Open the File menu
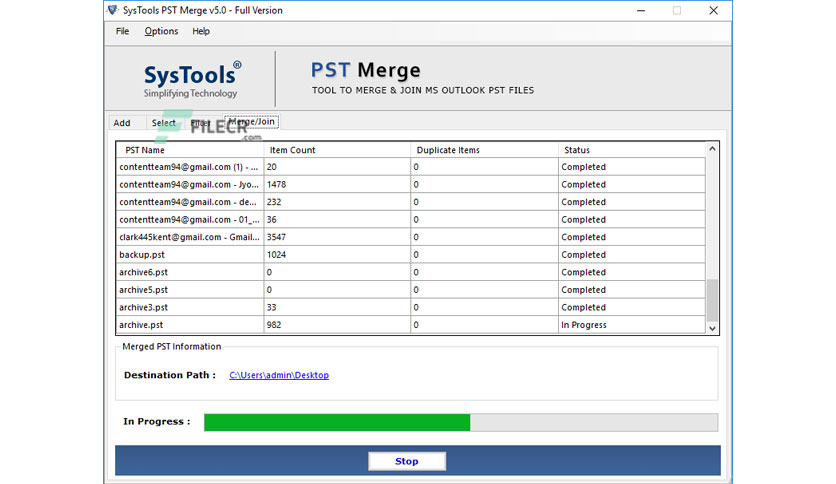This screenshot has width=836, height=484. (122, 31)
